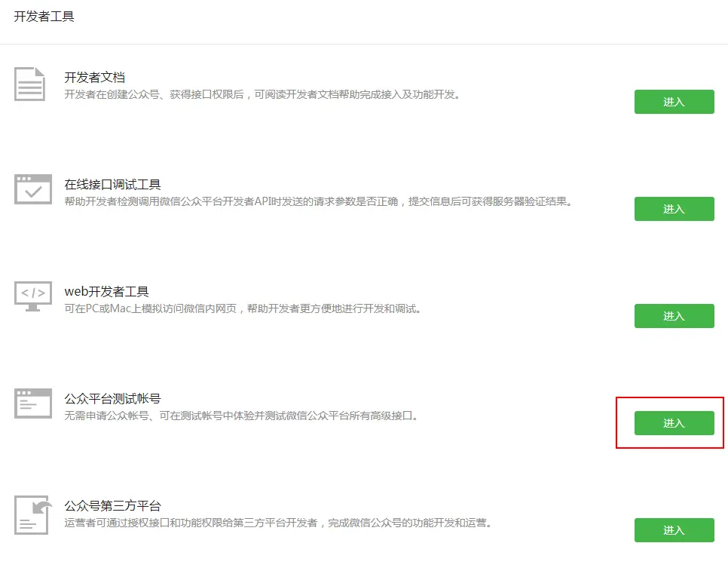The height and width of the screenshot is (586, 728).
Task: Select the web开发者工具 title link
Action: [105, 290]
